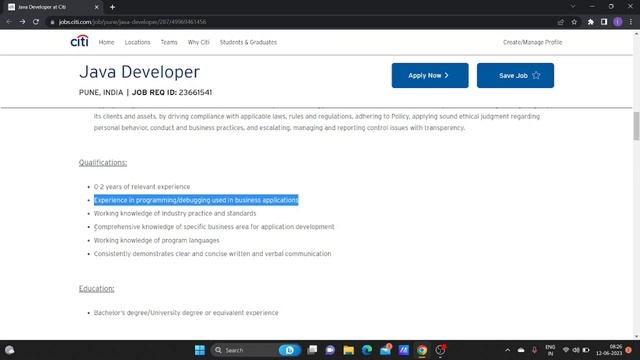Select the Java Developer at Citi tab
Viewport: 640px width, 360px height.
click(x=53, y=7)
